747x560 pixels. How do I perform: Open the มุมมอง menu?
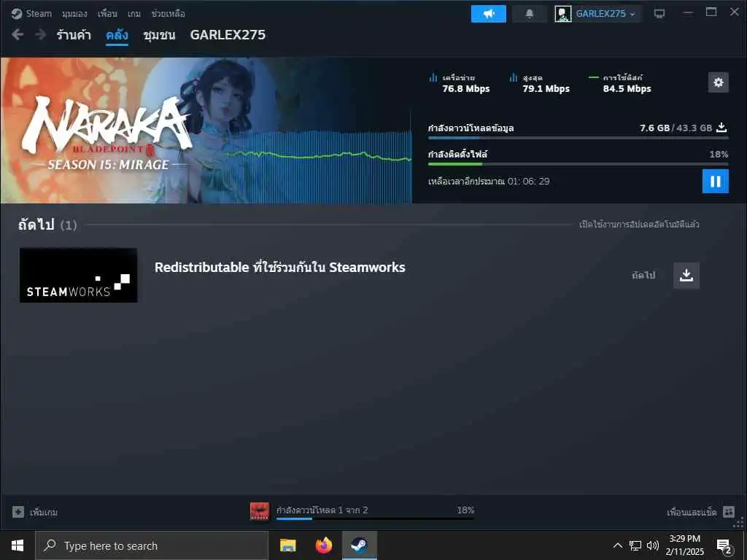74,14
